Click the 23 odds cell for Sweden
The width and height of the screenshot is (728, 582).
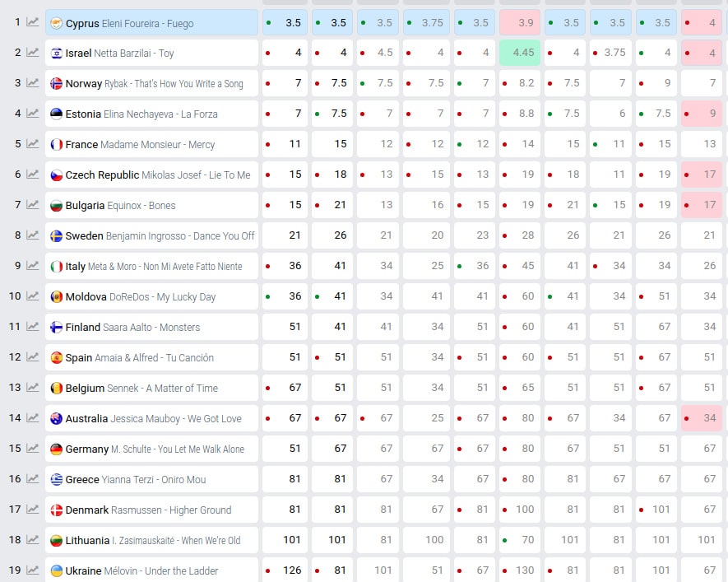pyautogui.click(x=475, y=235)
